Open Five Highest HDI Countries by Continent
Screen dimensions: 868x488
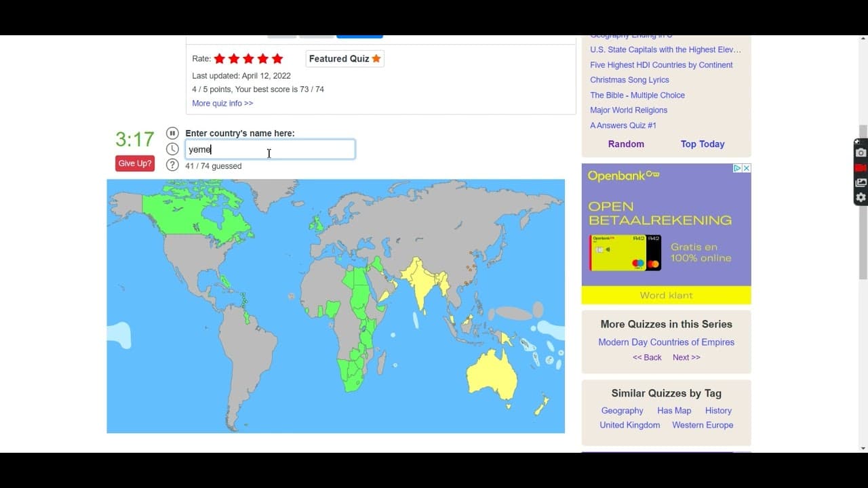pos(661,65)
